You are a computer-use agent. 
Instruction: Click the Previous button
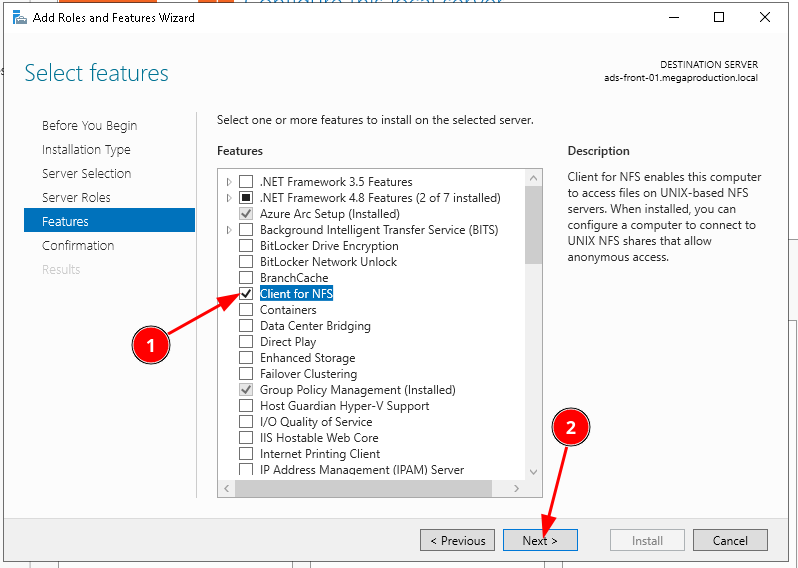457,541
